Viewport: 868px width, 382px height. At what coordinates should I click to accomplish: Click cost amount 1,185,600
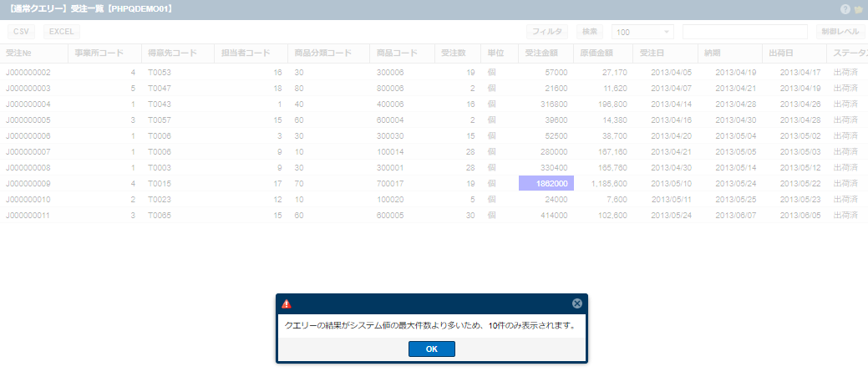[609, 184]
